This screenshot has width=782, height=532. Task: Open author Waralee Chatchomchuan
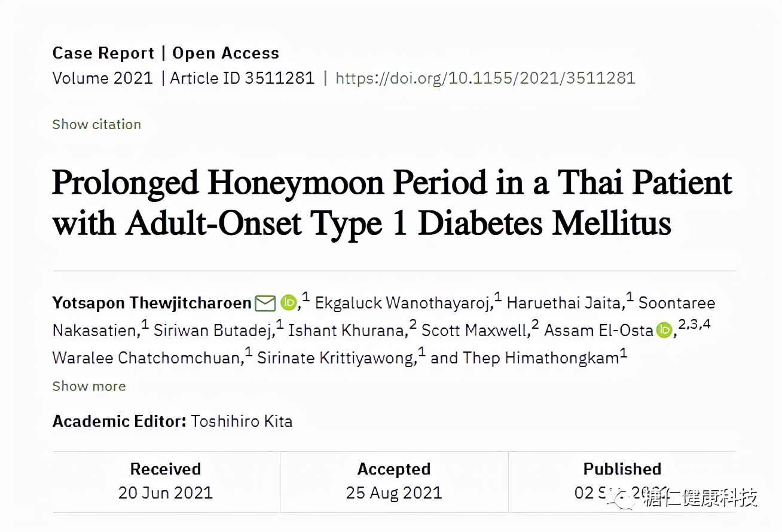click(146, 358)
